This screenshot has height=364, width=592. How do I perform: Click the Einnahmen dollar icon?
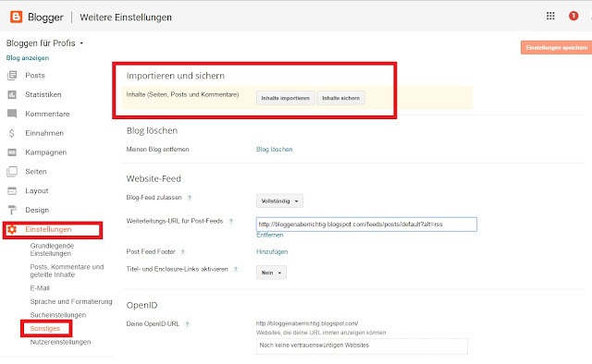12,133
